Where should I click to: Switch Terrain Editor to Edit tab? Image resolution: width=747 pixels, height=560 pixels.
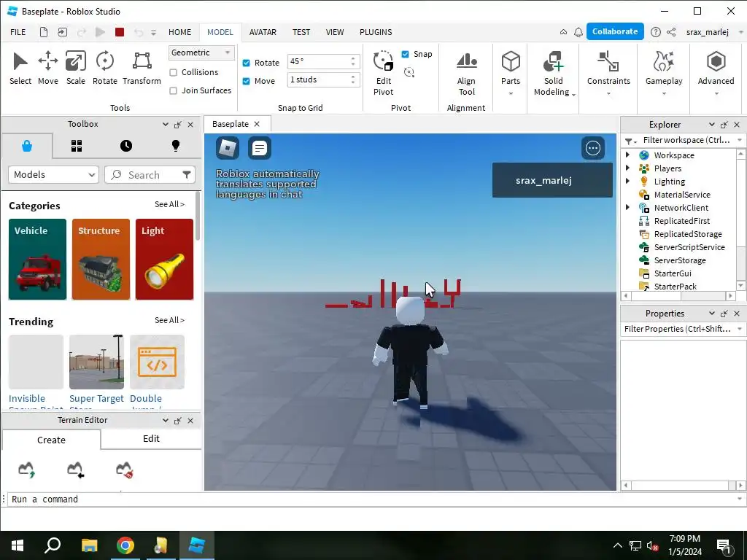(x=151, y=438)
